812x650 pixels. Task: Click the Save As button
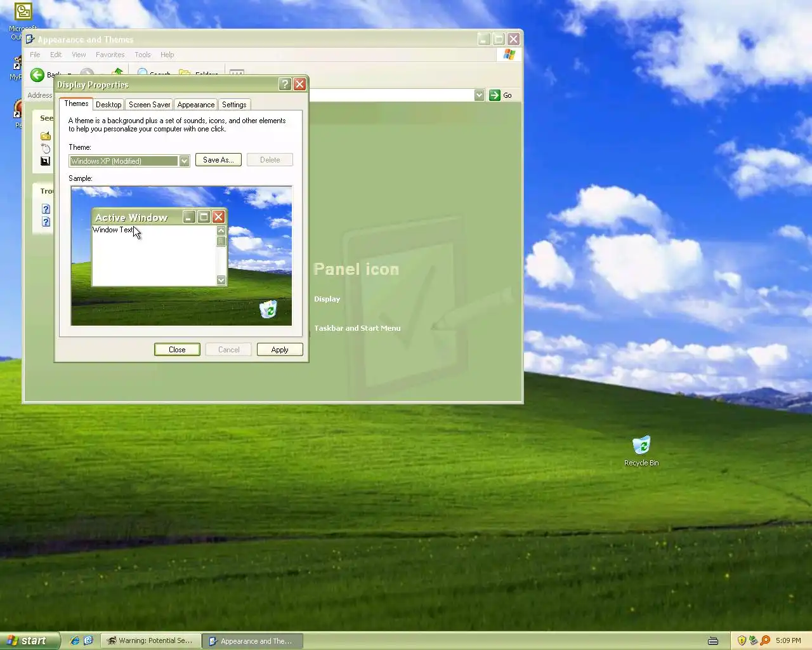(218, 160)
